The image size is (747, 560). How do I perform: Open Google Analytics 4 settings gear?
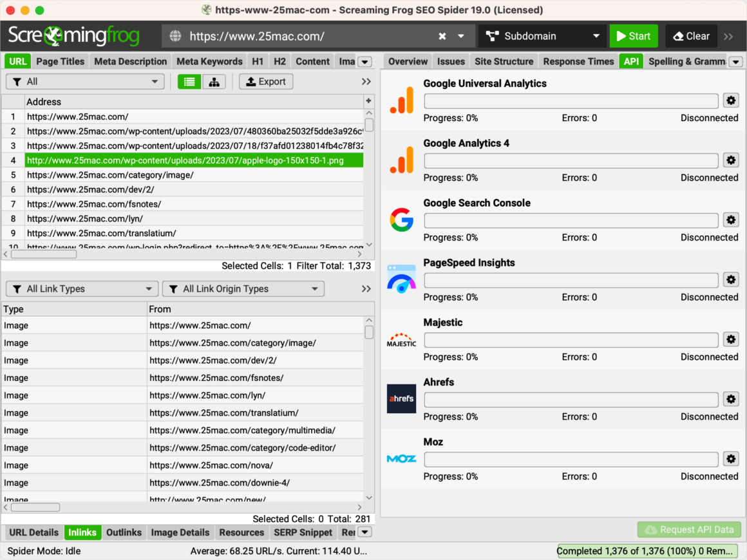coord(731,160)
